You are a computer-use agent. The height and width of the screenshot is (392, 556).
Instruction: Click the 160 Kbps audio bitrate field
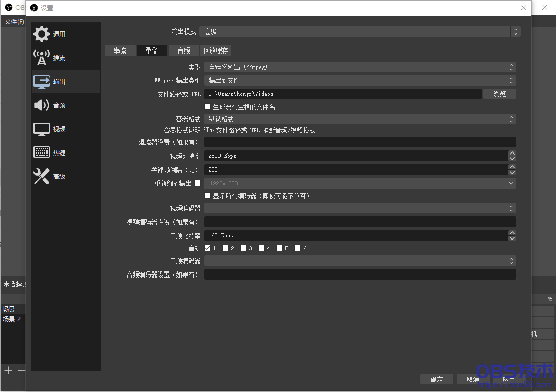tap(356, 235)
